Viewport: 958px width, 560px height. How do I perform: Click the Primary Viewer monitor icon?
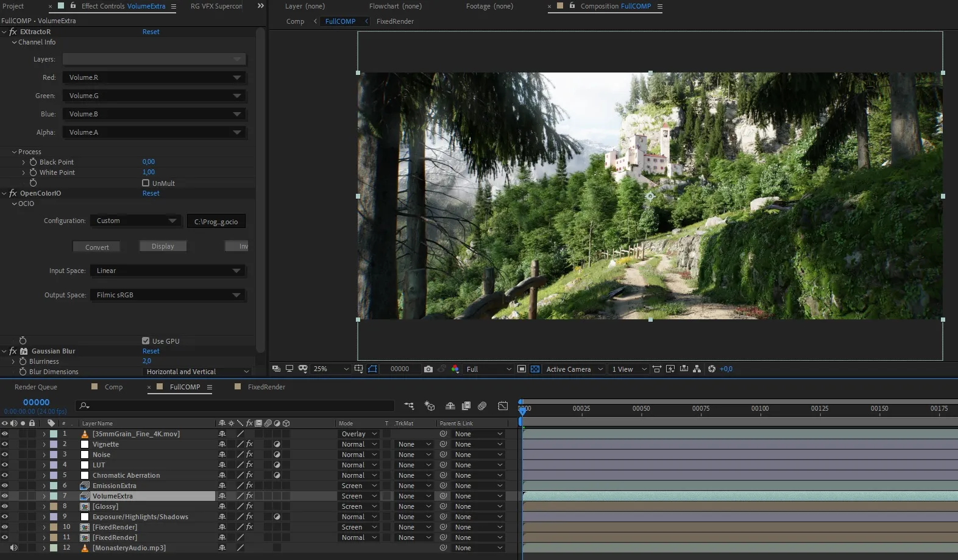point(289,369)
